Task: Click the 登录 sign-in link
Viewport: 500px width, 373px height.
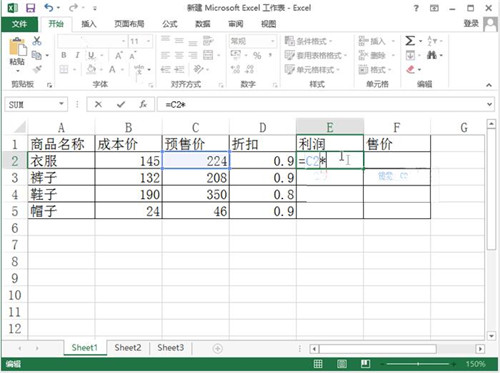Action: click(471, 23)
